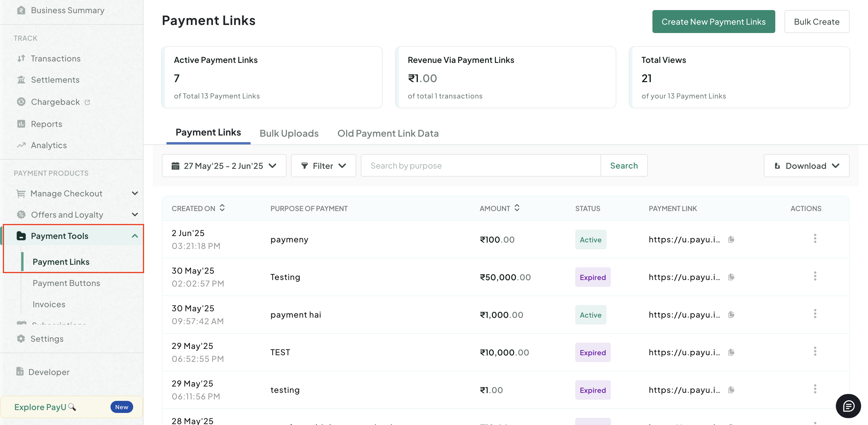The image size is (868, 425).
Task: Open actions menu for payment hai row
Action: point(815,314)
